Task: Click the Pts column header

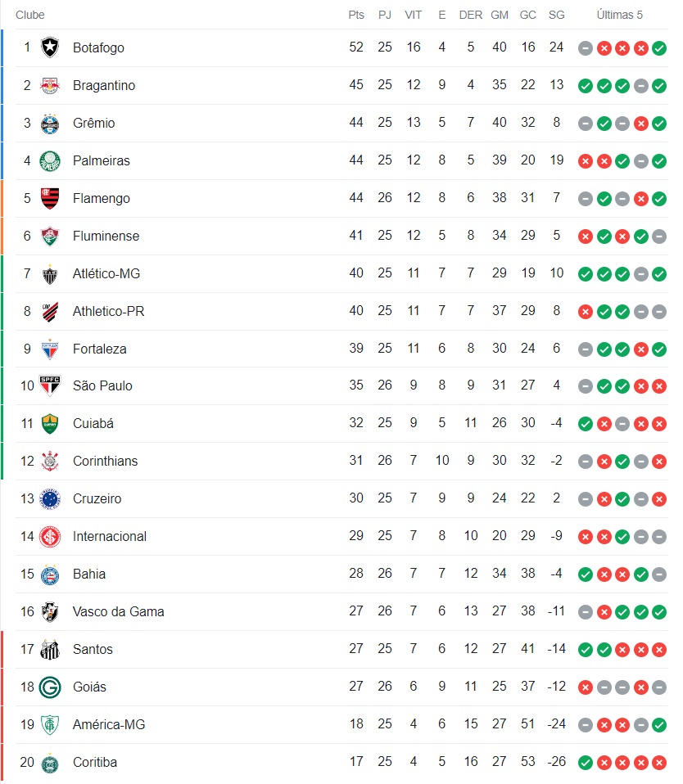Action: (355, 15)
